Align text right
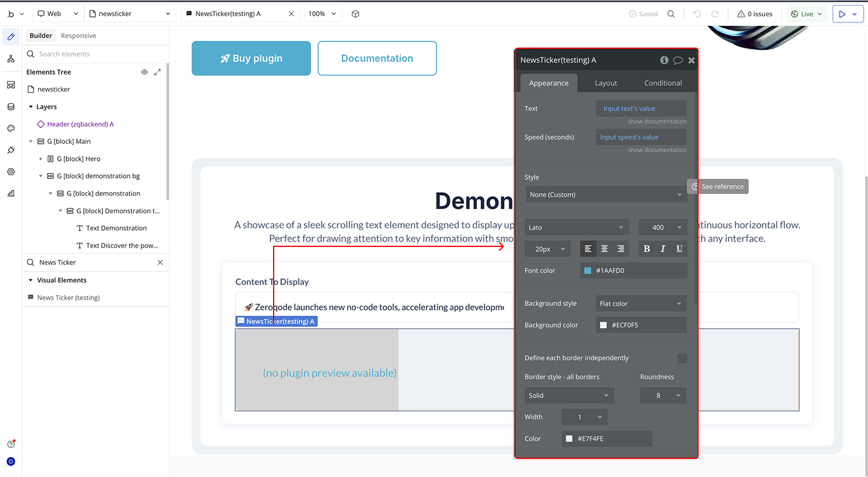Screen dimensions: 868x477 click(620, 249)
